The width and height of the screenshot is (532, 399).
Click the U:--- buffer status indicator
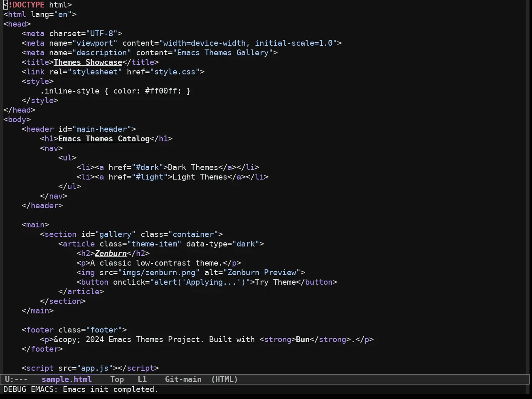click(x=16, y=379)
